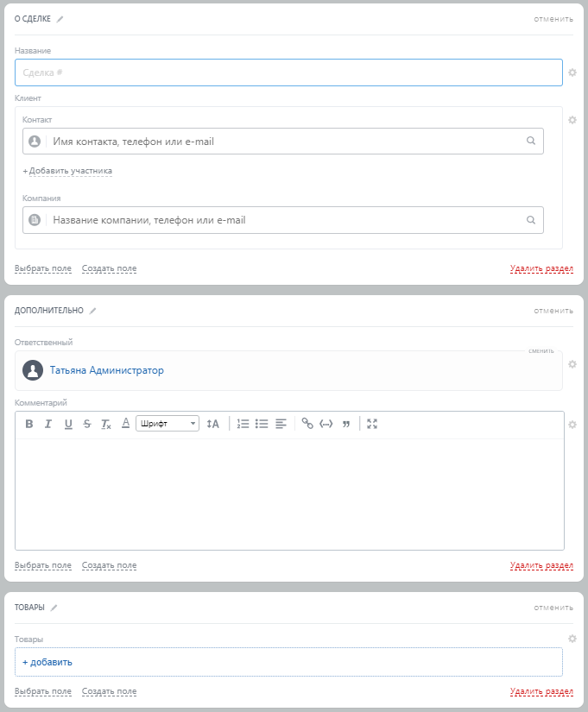Click Удалить раздел in О сделке section
Viewport: 588px width, 712px height.
(x=541, y=268)
